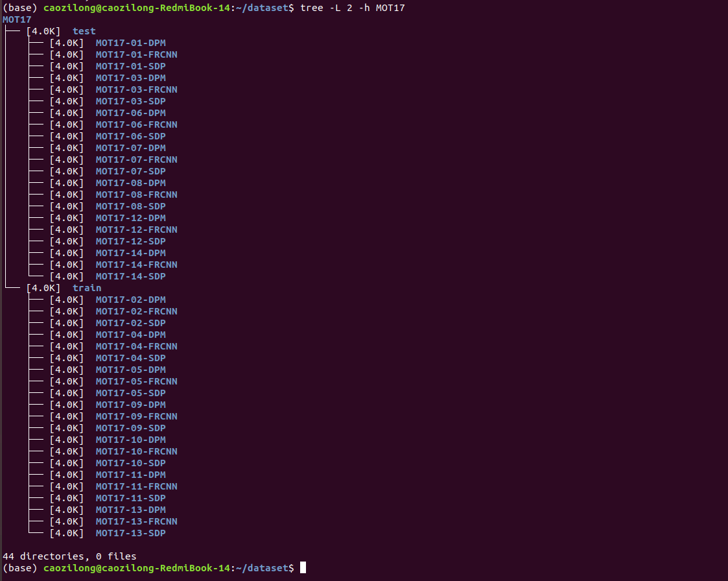Click MOT17-10-SDP folder name
728x581 pixels.
pos(130,463)
